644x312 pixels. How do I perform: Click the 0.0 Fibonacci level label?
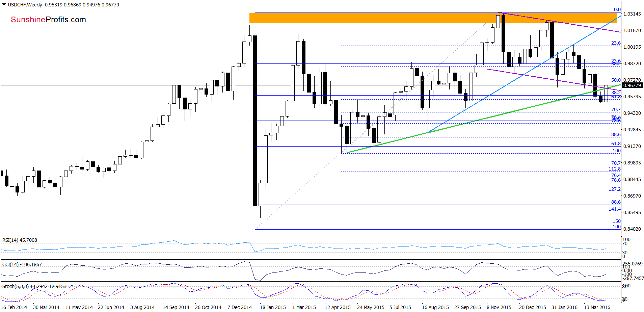pos(617,9)
